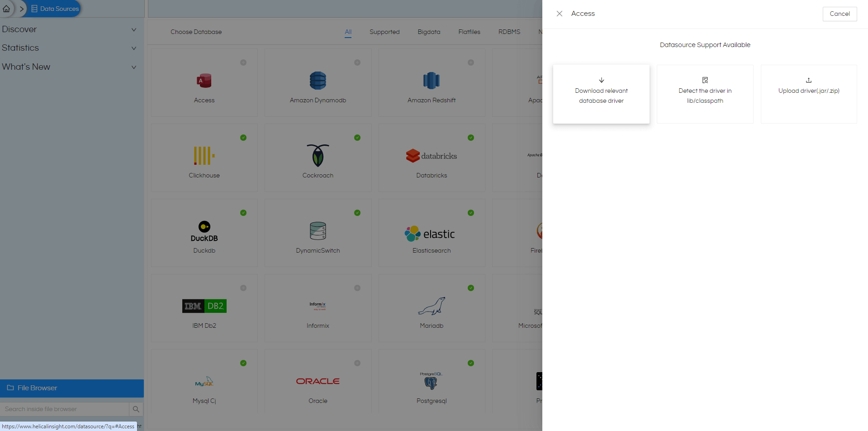The image size is (868, 431).
Task: Click the IBM Db2 card label
Action: tap(204, 326)
